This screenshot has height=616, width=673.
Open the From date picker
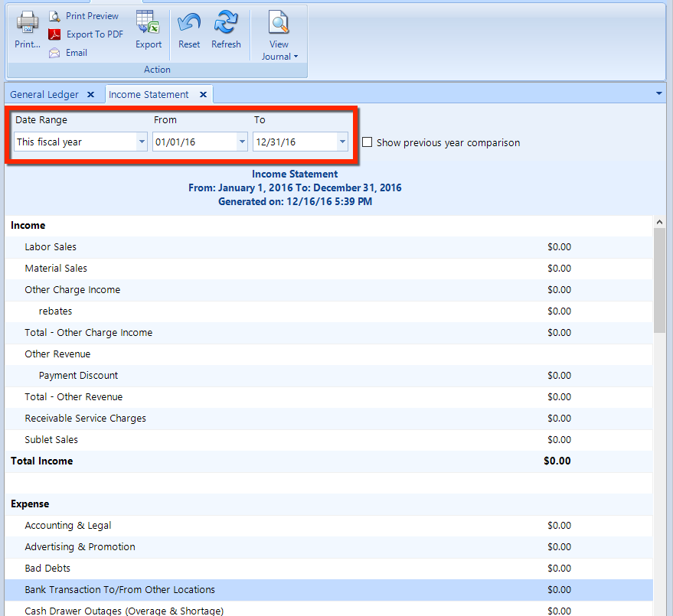tap(241, 142)
